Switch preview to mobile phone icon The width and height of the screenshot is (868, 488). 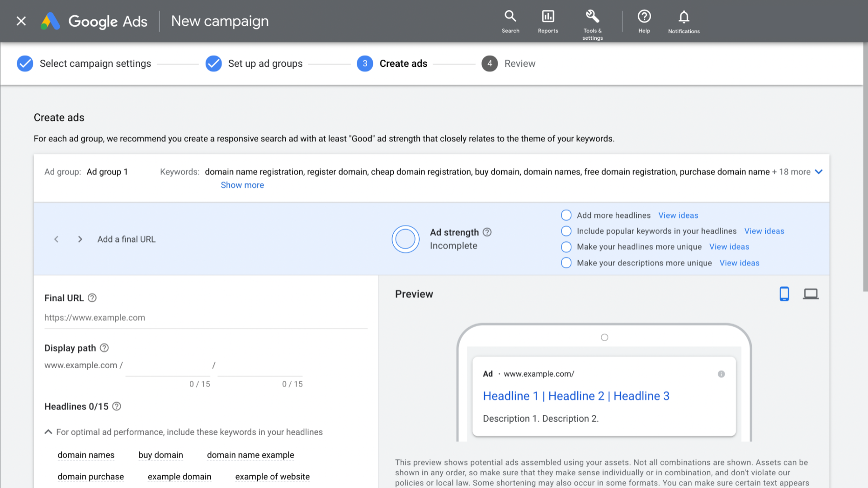(784, 294)
